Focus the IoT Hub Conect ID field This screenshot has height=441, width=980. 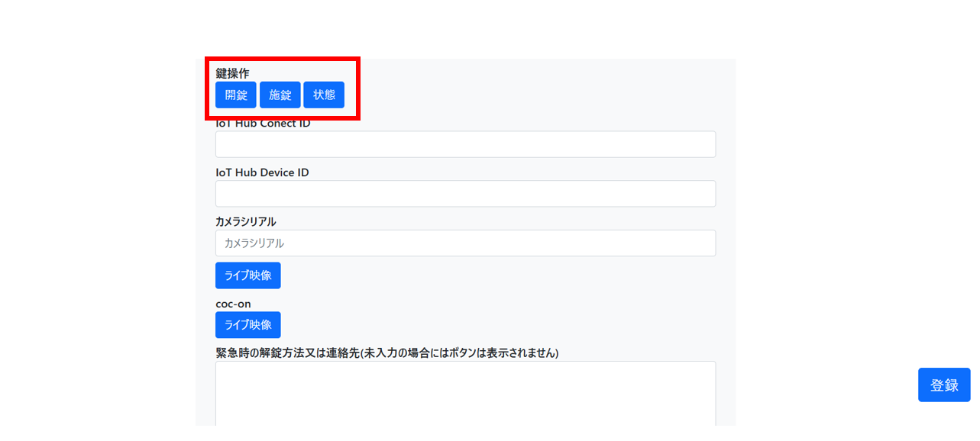[465, 144]
